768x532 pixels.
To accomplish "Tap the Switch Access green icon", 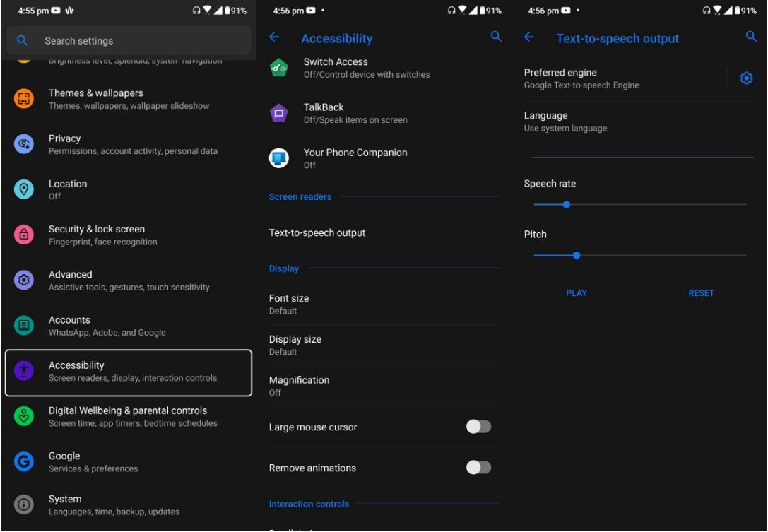I will pyautogui.click(x=278, y=68).
